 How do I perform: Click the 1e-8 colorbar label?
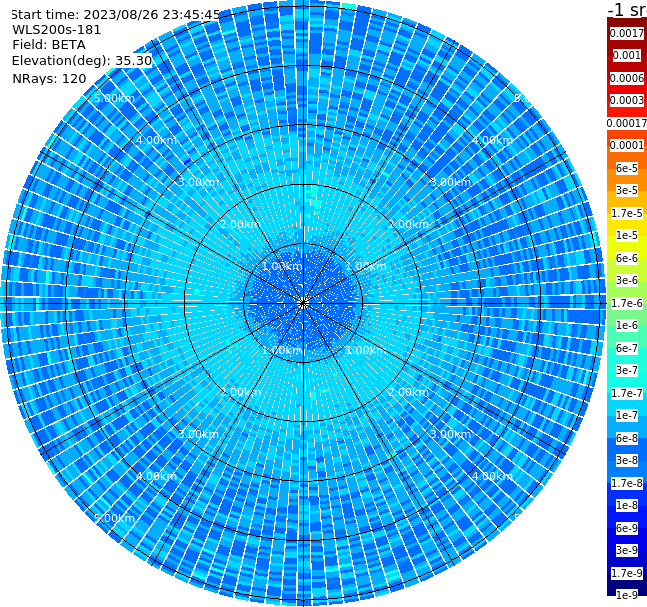627,505
